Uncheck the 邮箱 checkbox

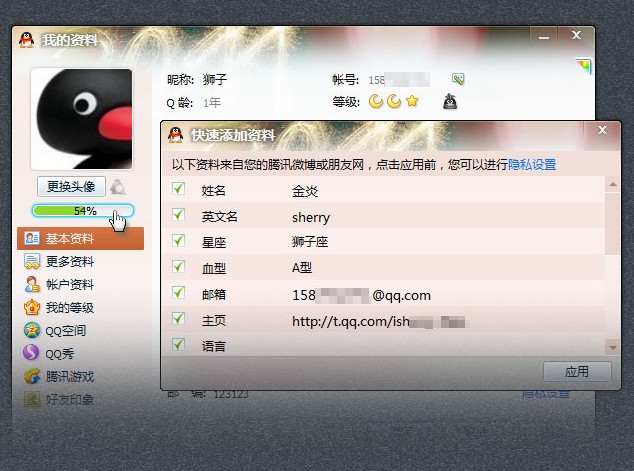[x=178, y=292]
